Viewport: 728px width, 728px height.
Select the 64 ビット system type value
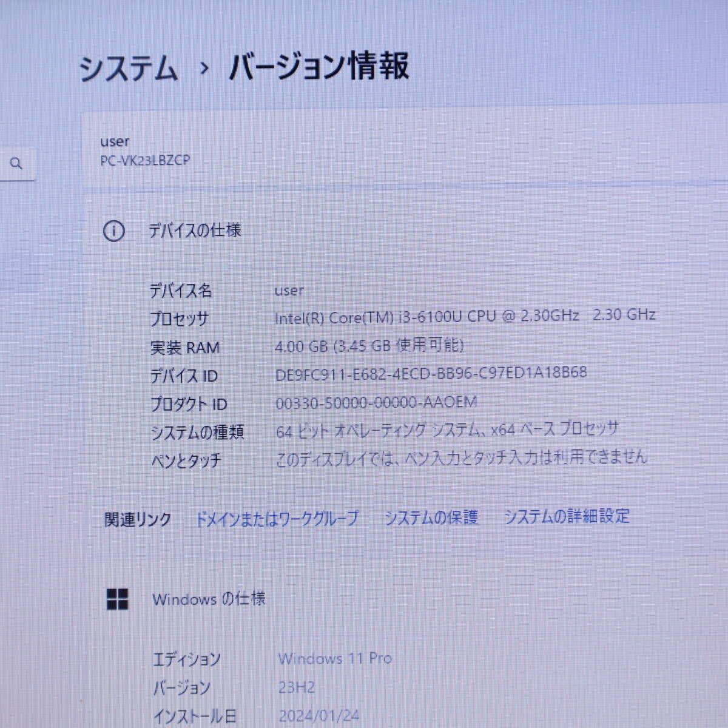[447, 430]
